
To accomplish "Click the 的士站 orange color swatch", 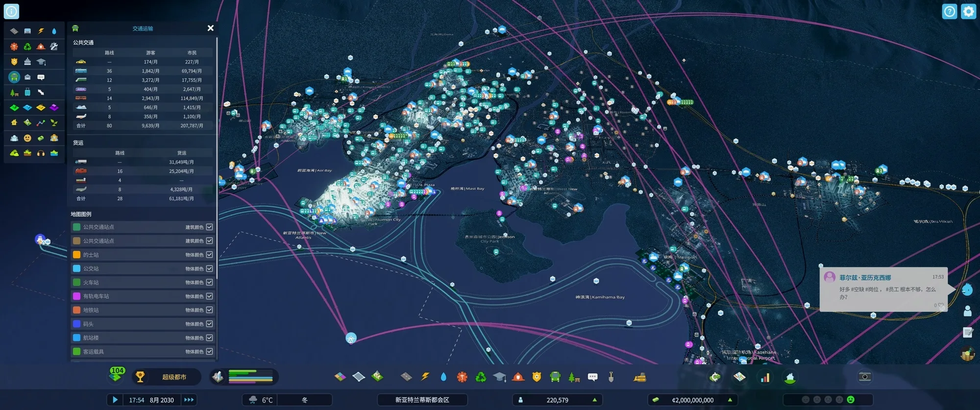I will point(76,255).
